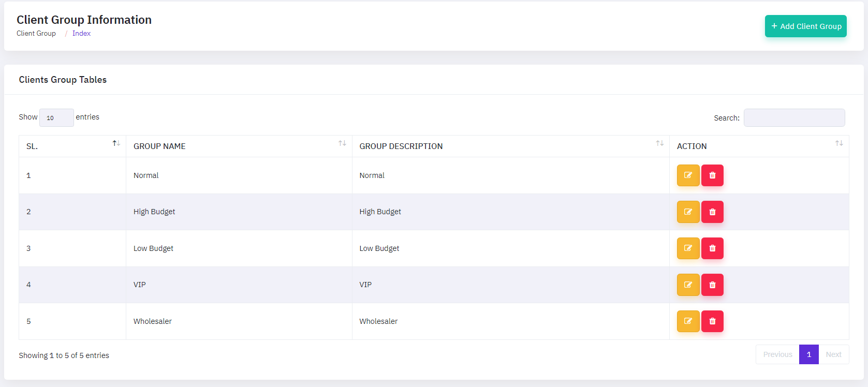Image resolution: width=868 pixels, height=387 pixels.
Task: Edit the High Budget group
Action: click(688, 212)
